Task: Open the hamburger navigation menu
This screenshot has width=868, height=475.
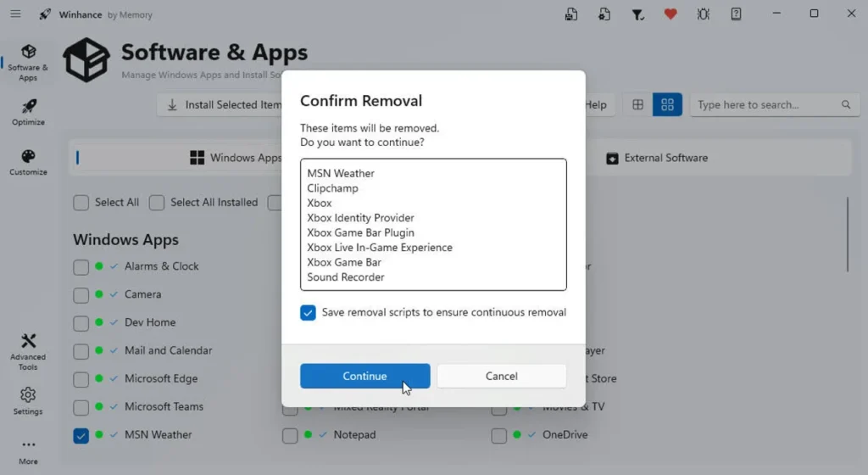Action: [x=15, y=14]
